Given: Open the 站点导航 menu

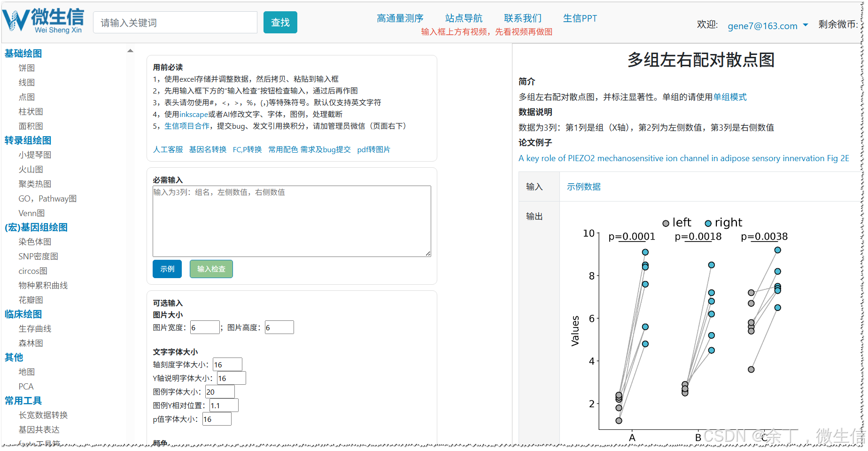Looking at the screenshot, I should pyautogui.click(x=464, y=18).
